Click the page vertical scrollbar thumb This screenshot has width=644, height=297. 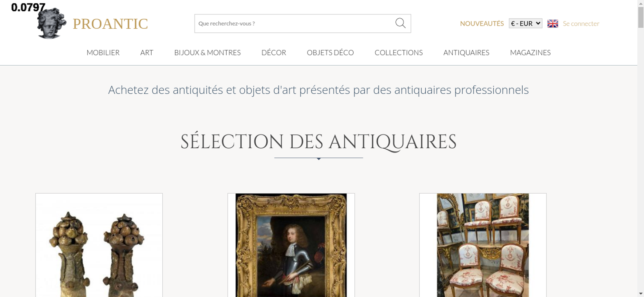pos(641,17)
